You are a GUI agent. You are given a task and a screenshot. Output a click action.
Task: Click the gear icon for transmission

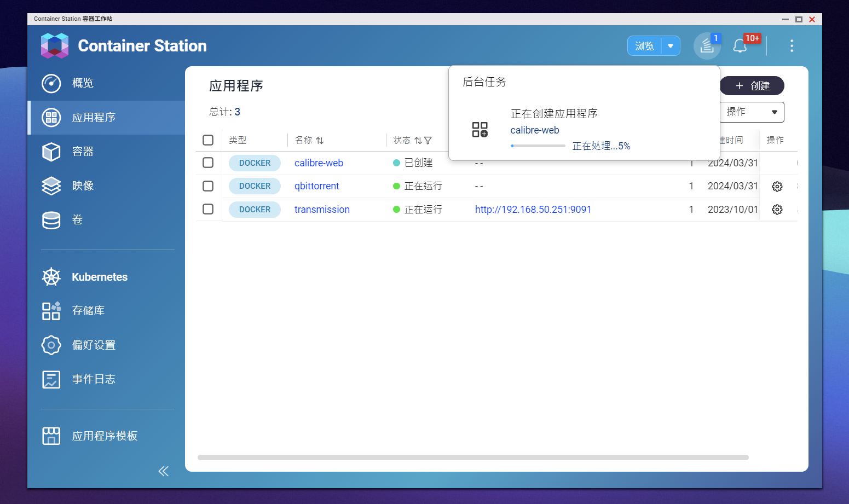tap(777, 210)
